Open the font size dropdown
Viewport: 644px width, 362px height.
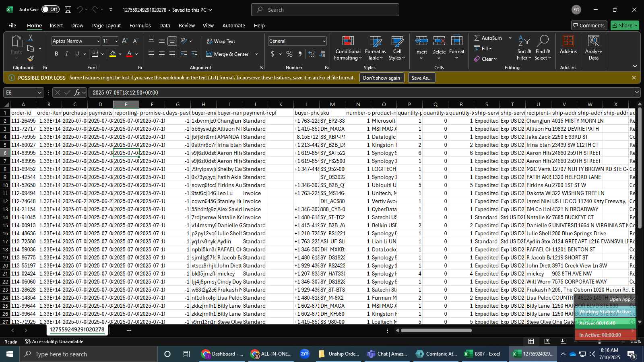[116, 41]
